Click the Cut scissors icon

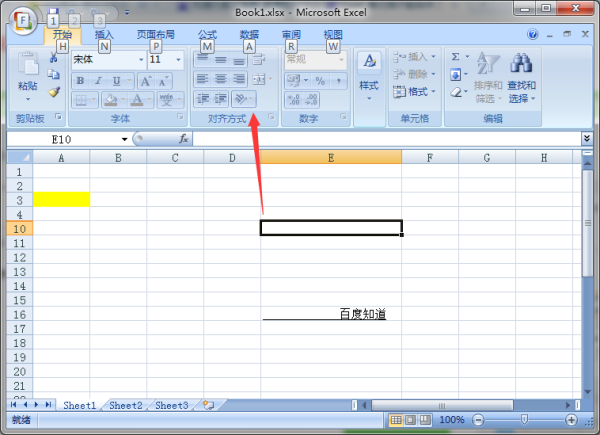pyautogui.click(x=54, y=58)
